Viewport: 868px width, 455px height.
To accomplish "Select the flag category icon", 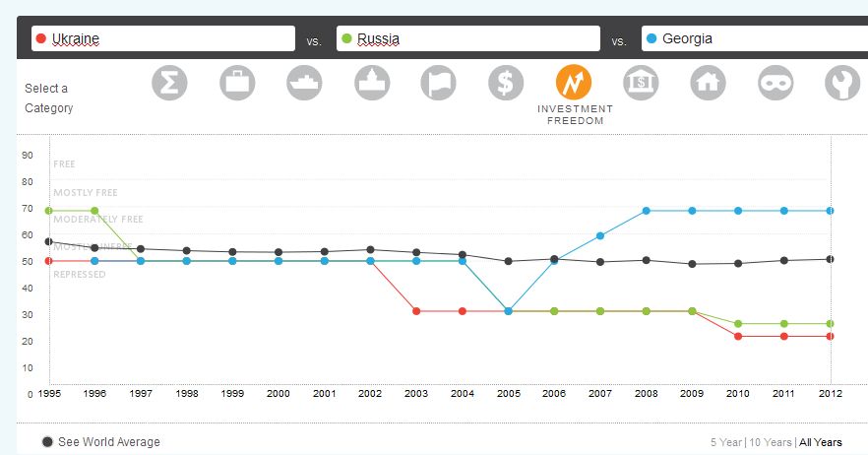I will 439,83.
